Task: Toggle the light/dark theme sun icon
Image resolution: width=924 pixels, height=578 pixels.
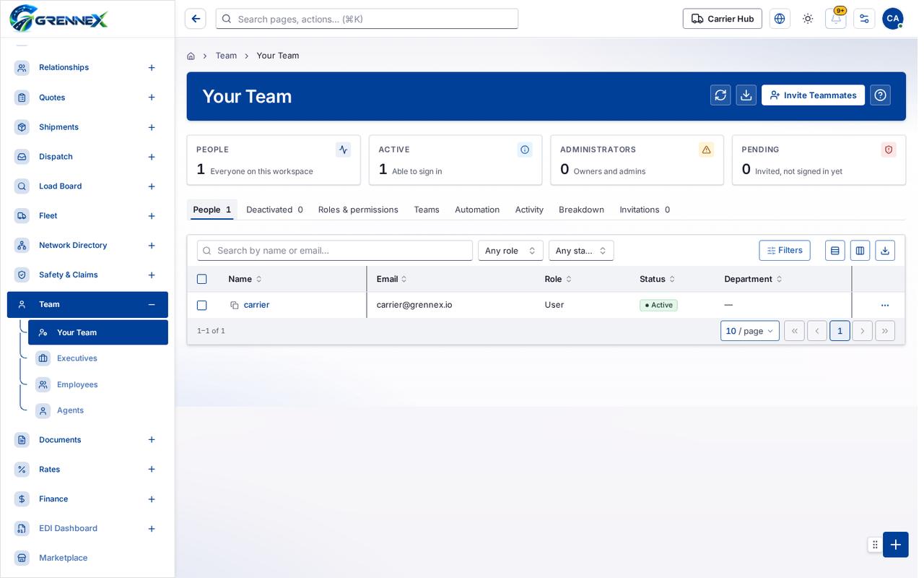Action: [x=808, y=19]
